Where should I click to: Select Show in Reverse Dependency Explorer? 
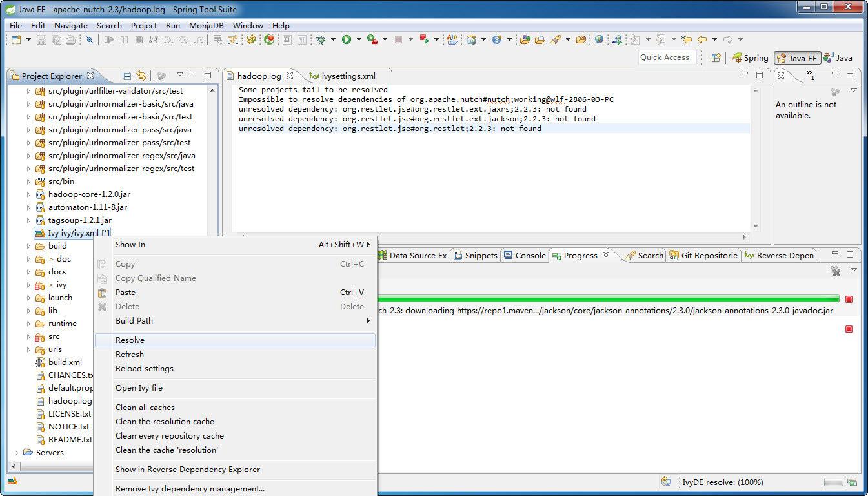click(x=235, y=470)
